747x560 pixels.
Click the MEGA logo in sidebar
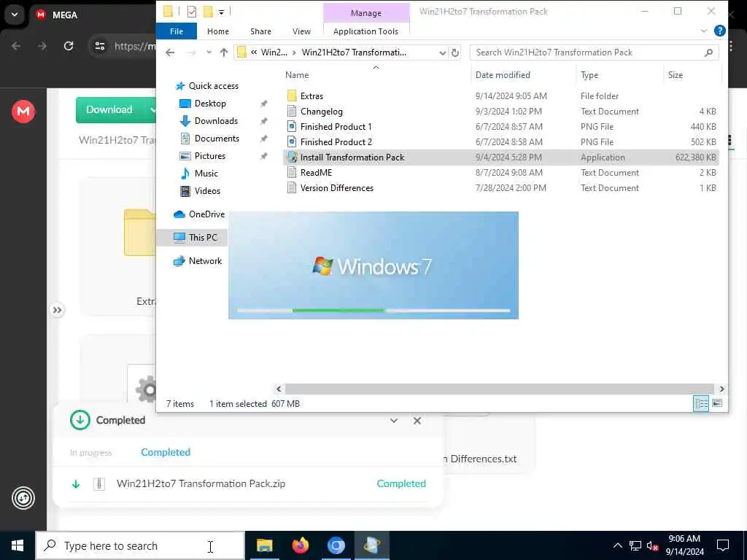point(23,112)
